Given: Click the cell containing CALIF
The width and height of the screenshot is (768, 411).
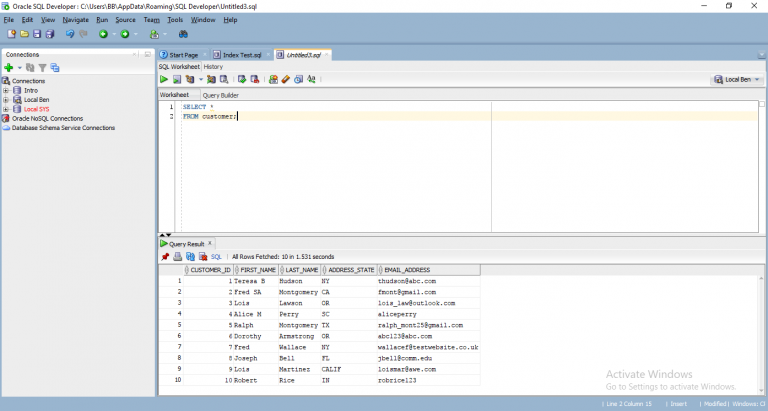Looking at the screenshot, I should [x=348, y=369].
